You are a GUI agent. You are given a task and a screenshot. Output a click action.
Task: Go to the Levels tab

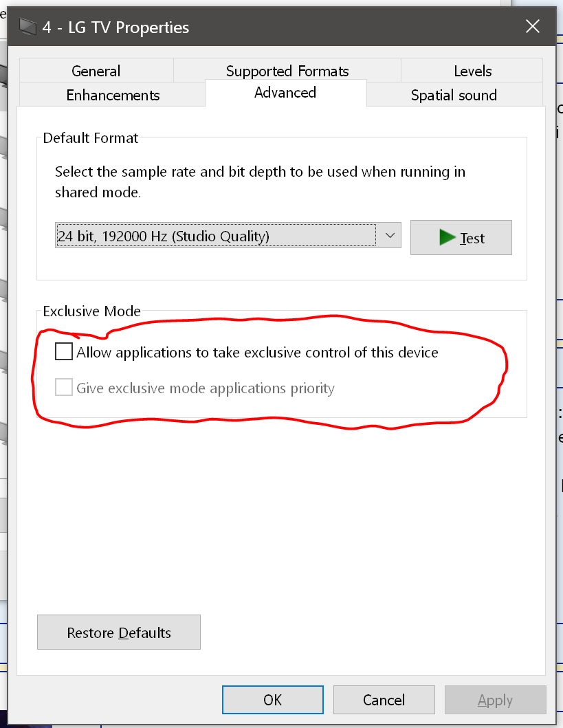(472, 71)
